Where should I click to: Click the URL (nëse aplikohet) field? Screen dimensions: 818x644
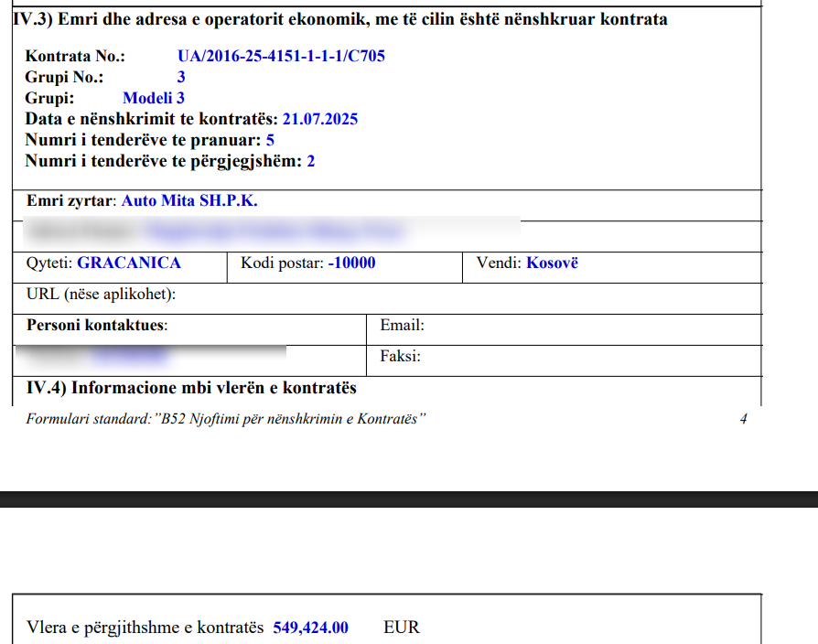point(101,294)
